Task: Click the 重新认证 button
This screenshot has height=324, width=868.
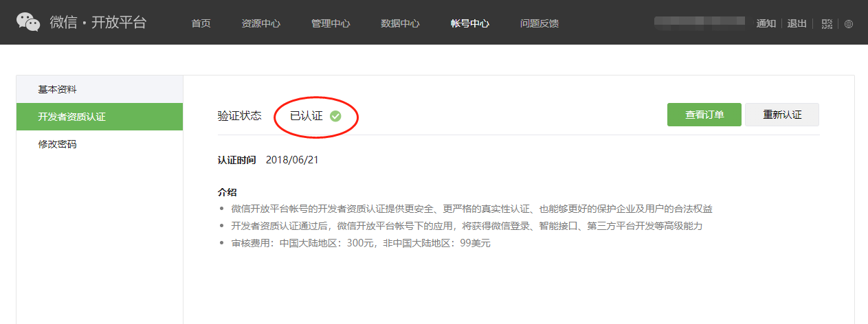Action: pyautogui.click(x=782, y=115)
